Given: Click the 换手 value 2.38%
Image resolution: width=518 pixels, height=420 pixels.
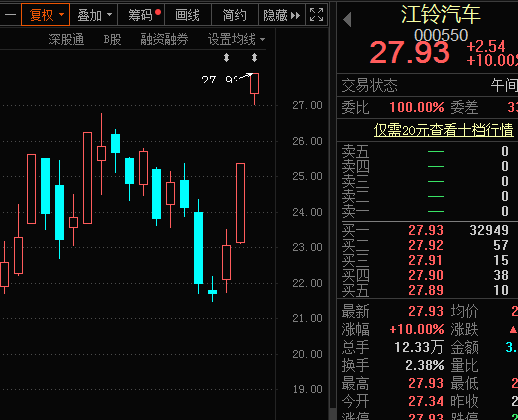Looking at the screenshot, I should 425,365.
